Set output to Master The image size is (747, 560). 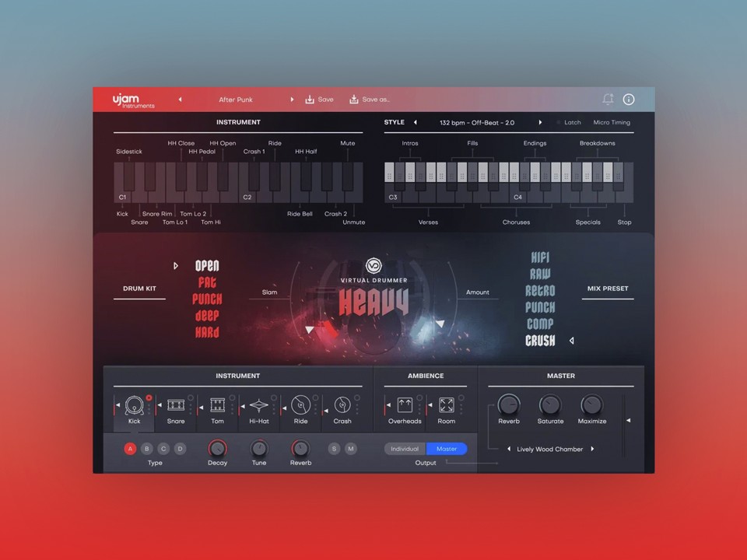[x=447, y=449]
